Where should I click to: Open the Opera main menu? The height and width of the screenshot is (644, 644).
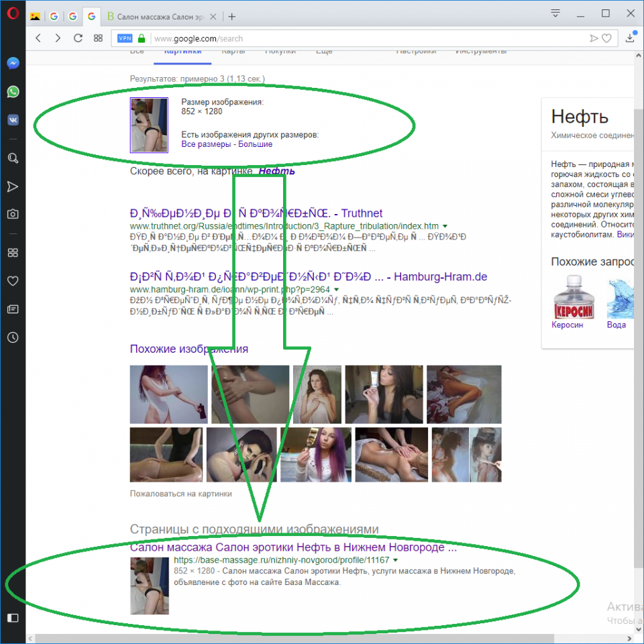[12, 16]
